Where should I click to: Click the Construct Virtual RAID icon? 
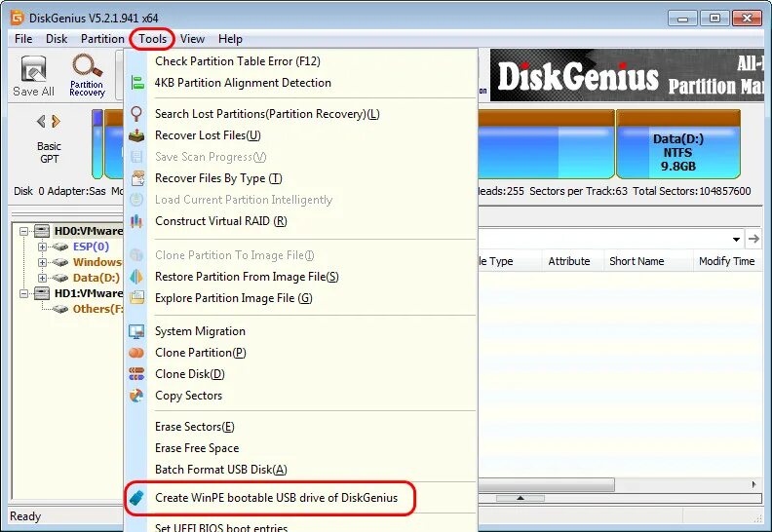136,221
